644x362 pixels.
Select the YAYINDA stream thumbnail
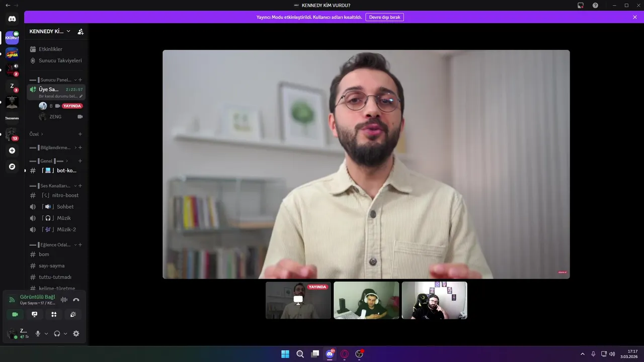click(298, 300)
